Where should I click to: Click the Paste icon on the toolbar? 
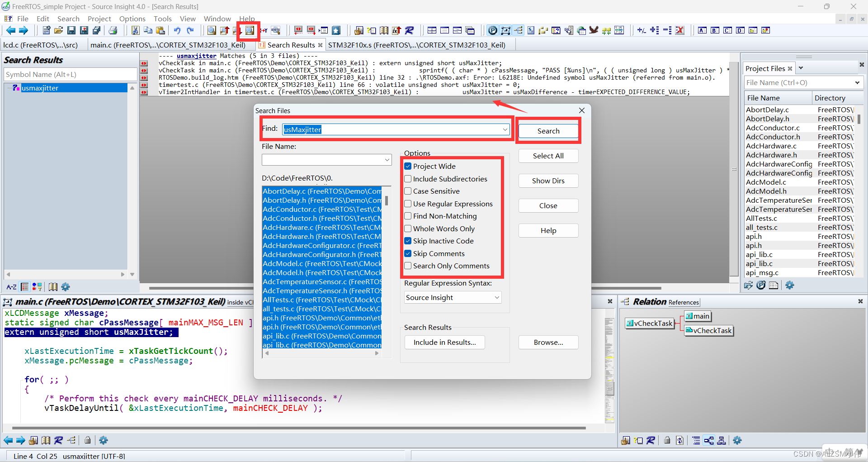pyautogui.click(x=160, y=30)
